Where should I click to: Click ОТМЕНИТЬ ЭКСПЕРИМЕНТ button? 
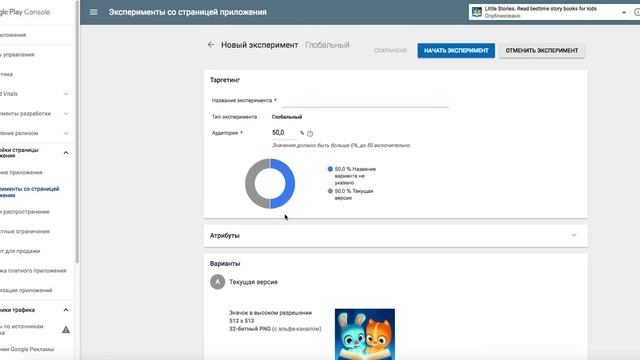[542, 51]
